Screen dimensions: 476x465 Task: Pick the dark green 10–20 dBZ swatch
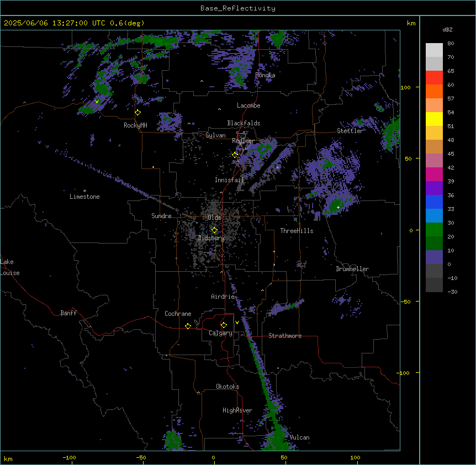point(434,244)
